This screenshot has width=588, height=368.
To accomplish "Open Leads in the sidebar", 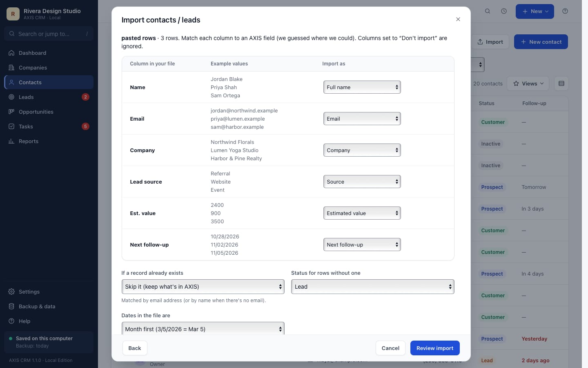I will point(49,97).
